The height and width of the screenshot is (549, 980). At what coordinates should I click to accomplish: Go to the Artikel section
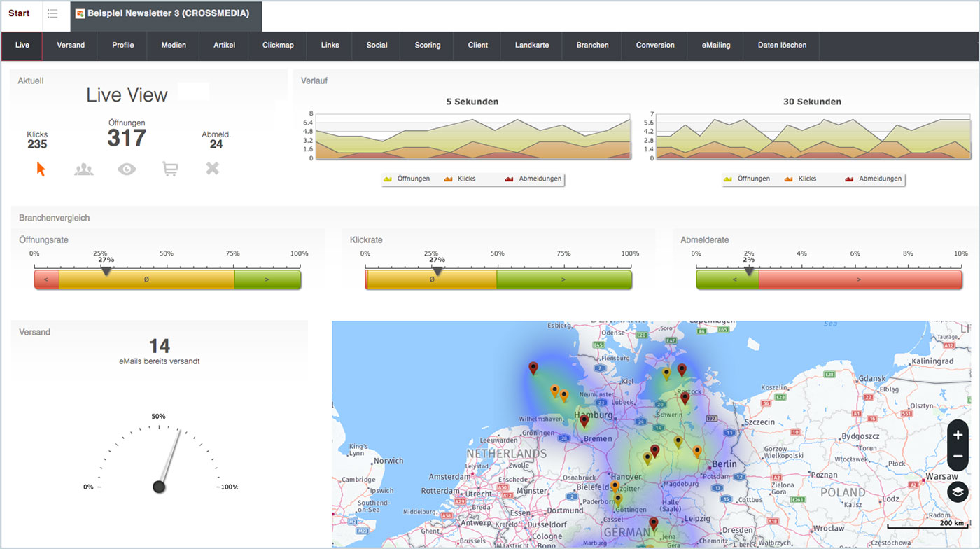pos(225,46)
